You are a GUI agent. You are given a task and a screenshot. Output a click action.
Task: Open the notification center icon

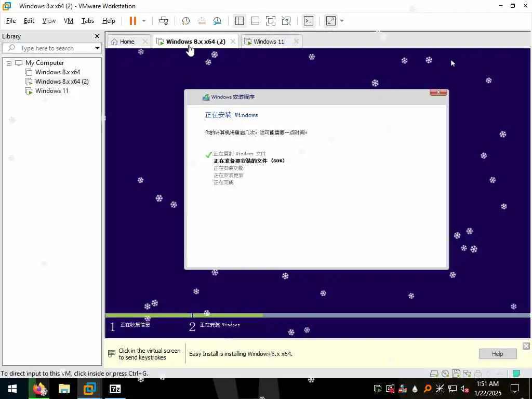[515, 389]
